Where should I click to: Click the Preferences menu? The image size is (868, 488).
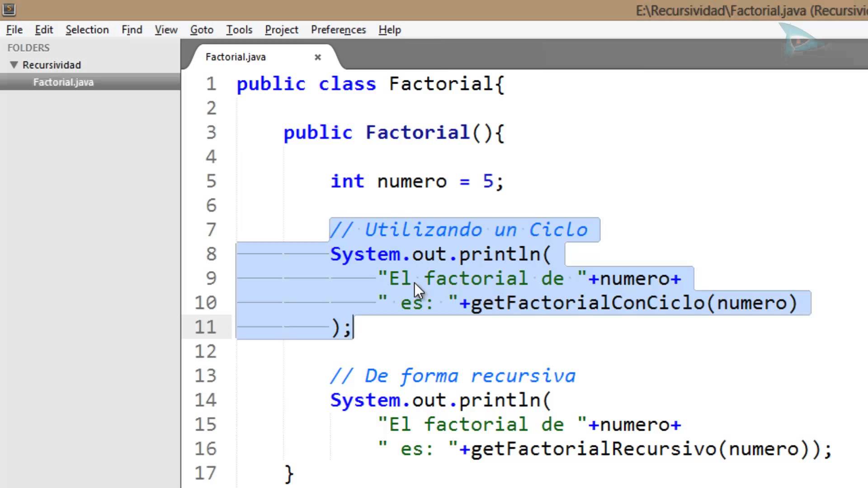tap(338, 29)
